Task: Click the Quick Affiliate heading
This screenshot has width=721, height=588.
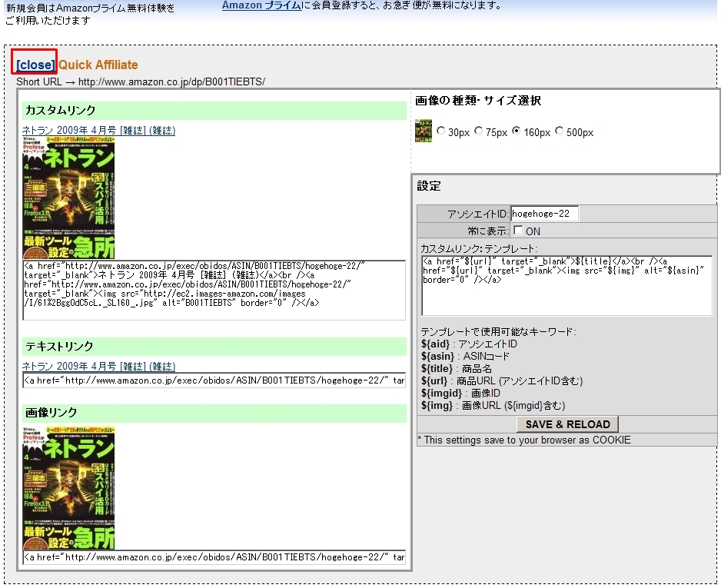Action: coord(98,65)
